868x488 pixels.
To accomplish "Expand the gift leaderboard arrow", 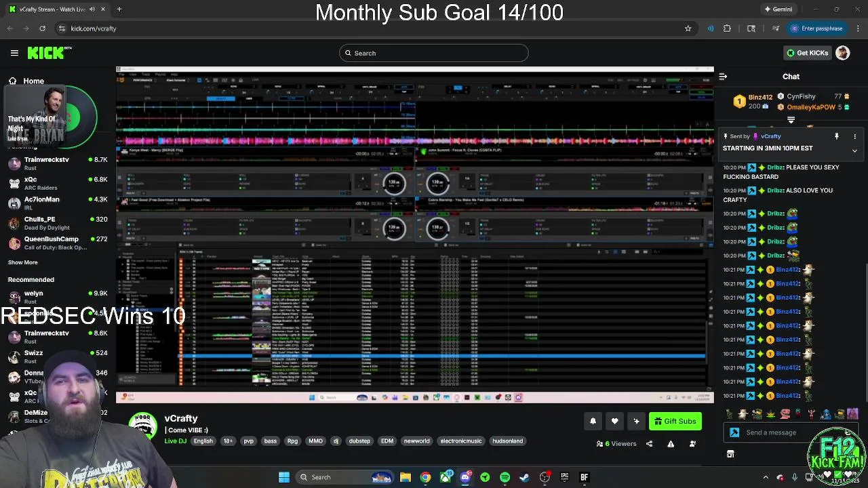I will pos(791,120).
